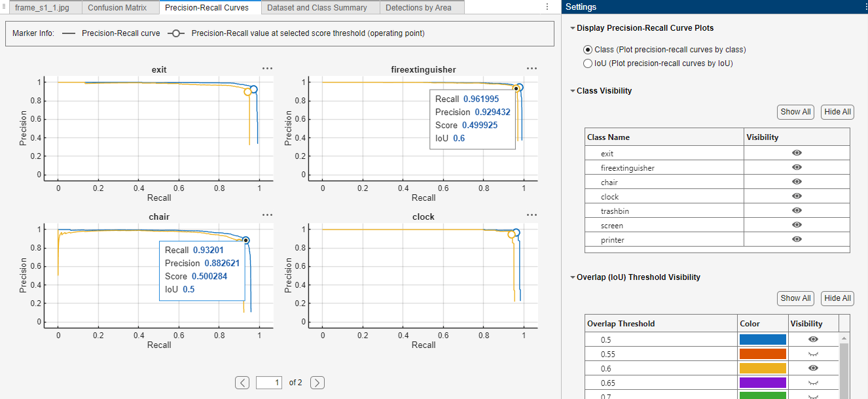The height and width of the screenshot is (399, 868).
Task: Collapse the Overlap (IoU) Threshold Visibility section
Action: click(x=572, y=277)
